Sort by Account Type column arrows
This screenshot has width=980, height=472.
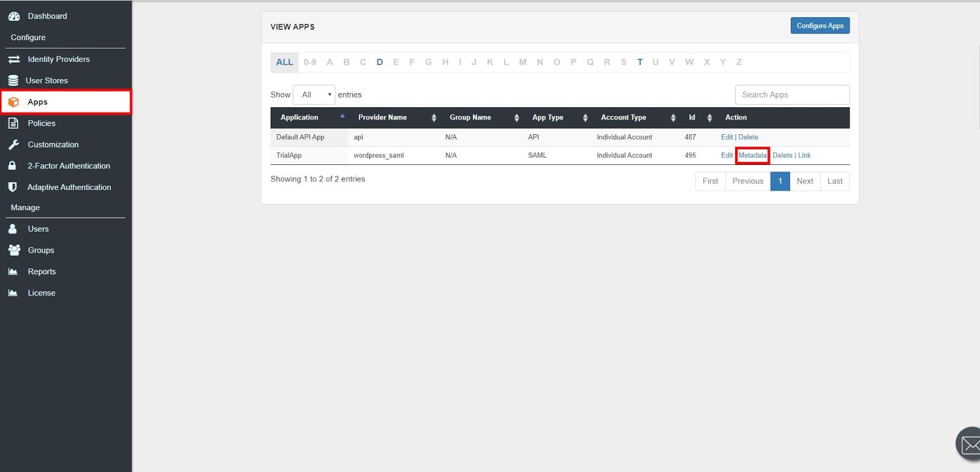point(673,118)
